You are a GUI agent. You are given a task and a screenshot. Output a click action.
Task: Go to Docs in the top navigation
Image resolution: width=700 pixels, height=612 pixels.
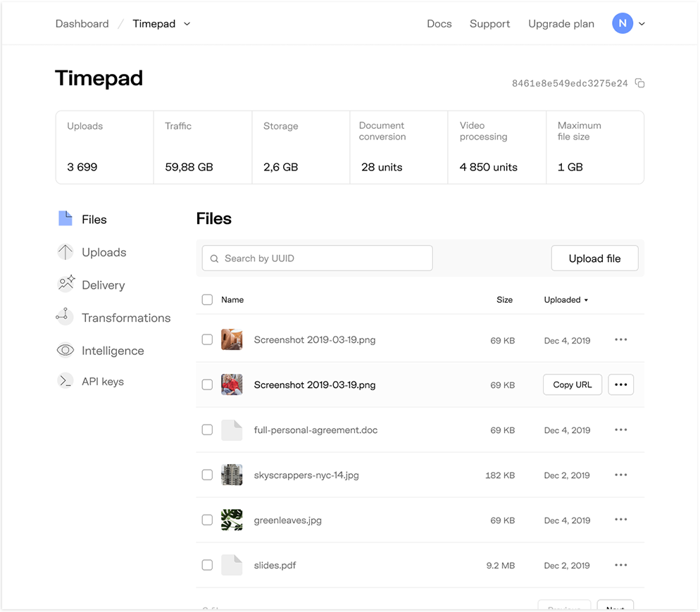click(x=439, y=24)
